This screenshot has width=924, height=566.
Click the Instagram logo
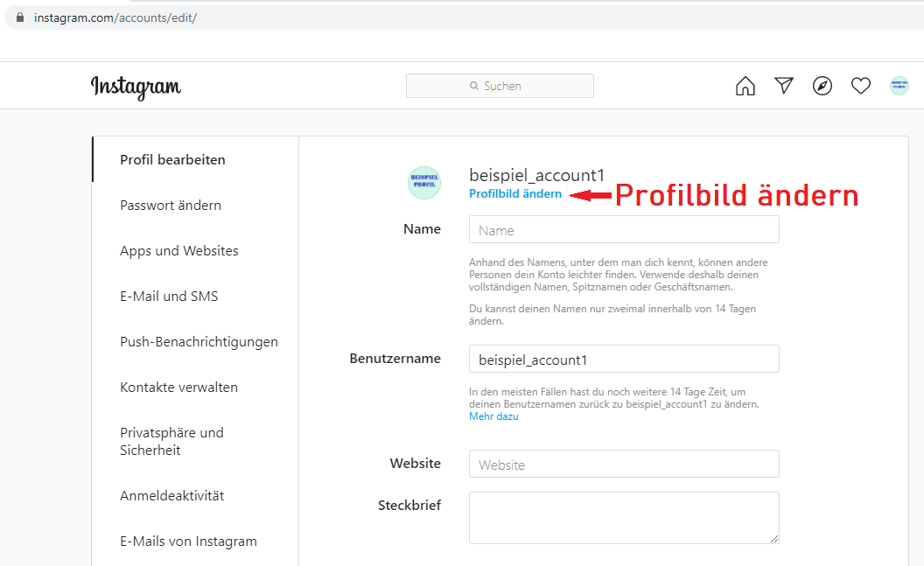pyautogui.click(x=136, y=87)
